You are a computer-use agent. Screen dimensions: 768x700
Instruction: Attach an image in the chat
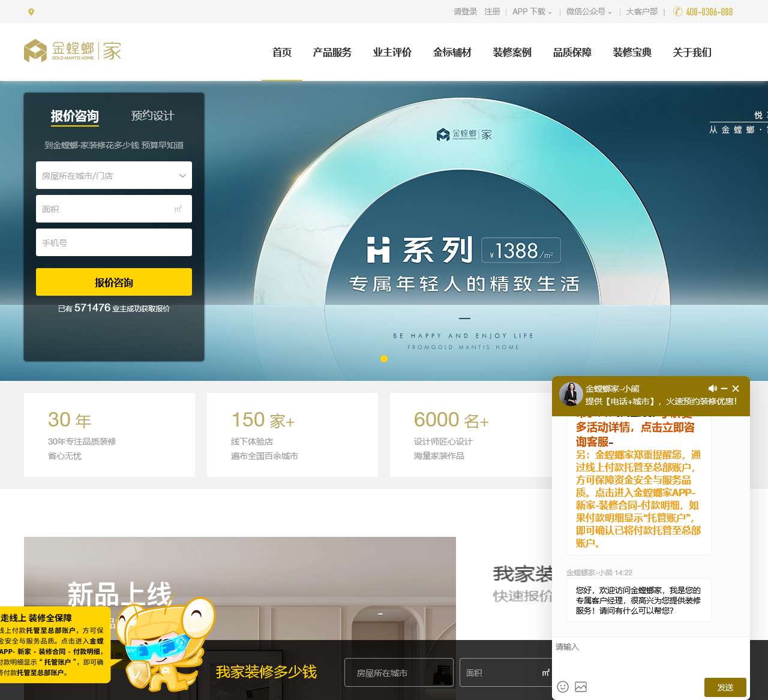[581, 687]
